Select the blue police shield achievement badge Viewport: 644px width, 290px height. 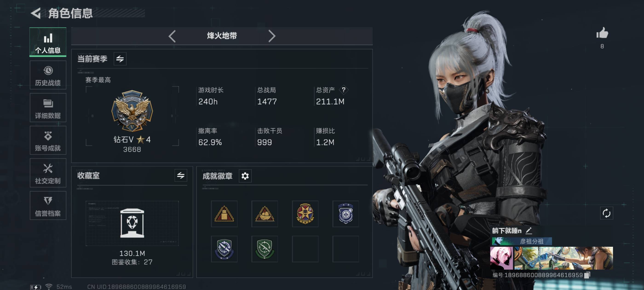click(345, 214)
